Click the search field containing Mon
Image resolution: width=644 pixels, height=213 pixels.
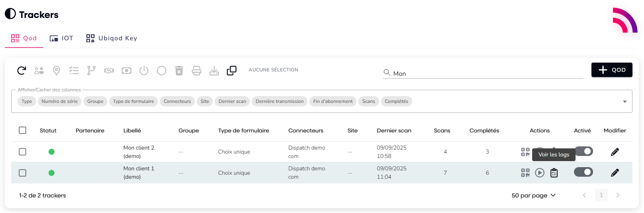pos(486,73)
